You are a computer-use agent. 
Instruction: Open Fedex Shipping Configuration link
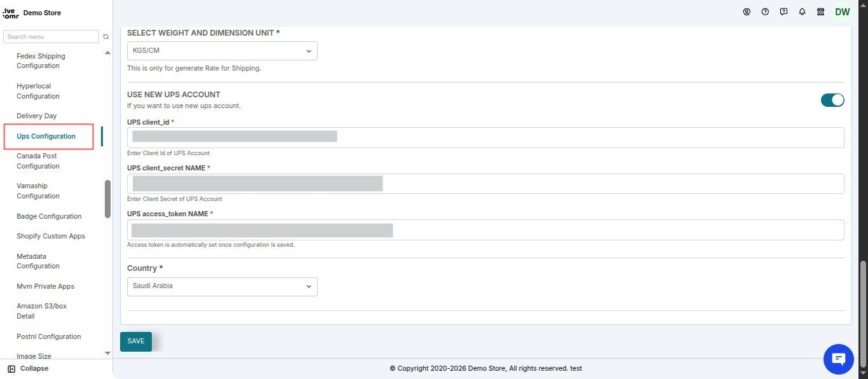click(x=41, y=61)
